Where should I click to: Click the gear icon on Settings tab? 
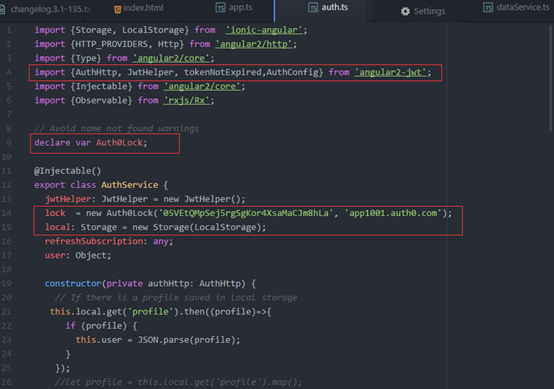pyautogui.click(x=405, y=11)
